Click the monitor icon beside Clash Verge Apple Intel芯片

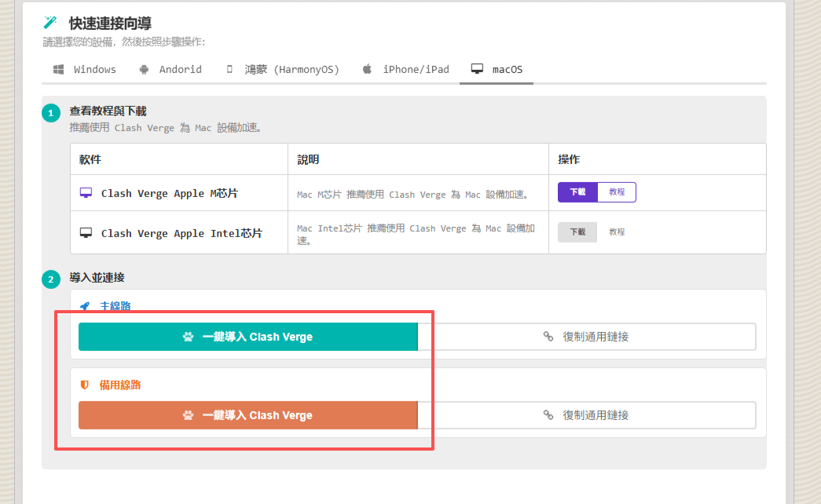click(x=86, y=233)
